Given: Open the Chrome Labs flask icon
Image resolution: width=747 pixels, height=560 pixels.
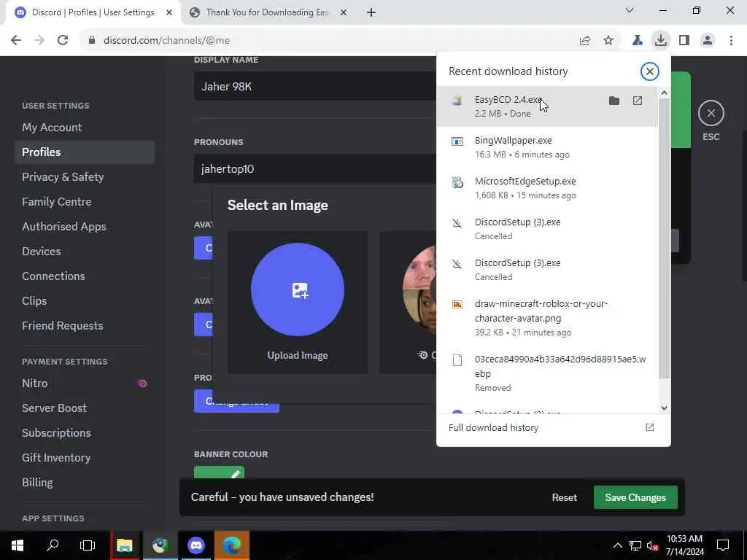Looking at the screenshot, I should pos(637,40).
